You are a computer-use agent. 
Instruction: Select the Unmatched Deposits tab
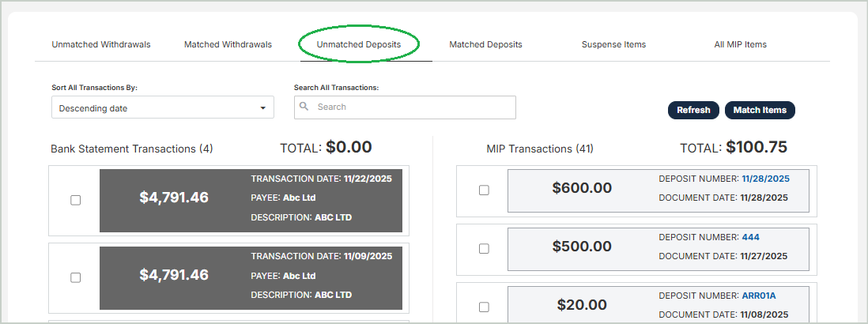tap(359, 44)
